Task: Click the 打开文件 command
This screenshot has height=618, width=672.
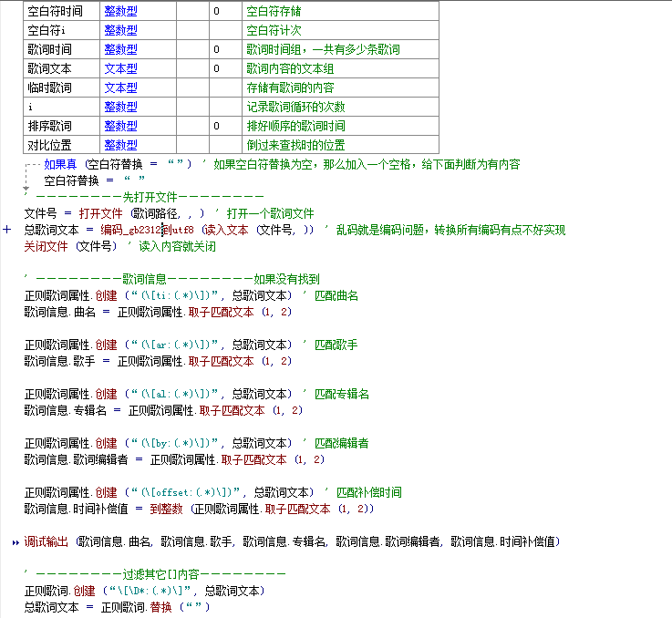Action: tap(100, 213)
